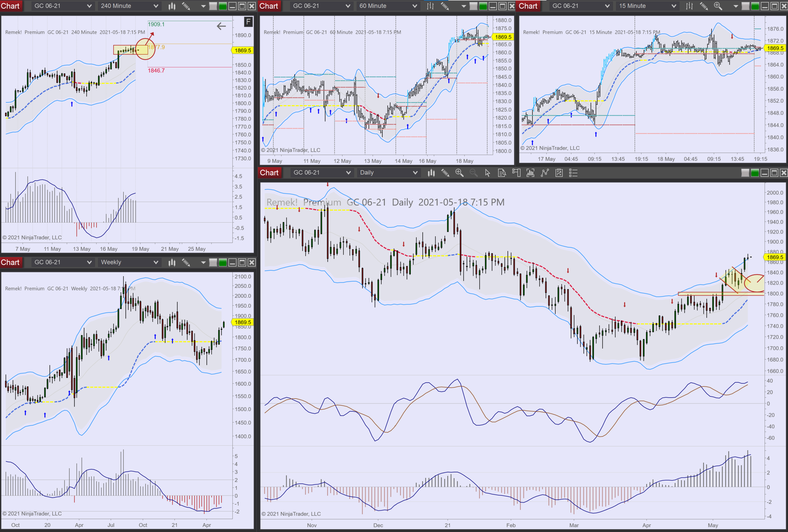The height and width of the screenshot is (532, 788).
Task: Select the cursor pointer tool in Daily toolbar
Action: pyautogui.click(x=487, y=173)
